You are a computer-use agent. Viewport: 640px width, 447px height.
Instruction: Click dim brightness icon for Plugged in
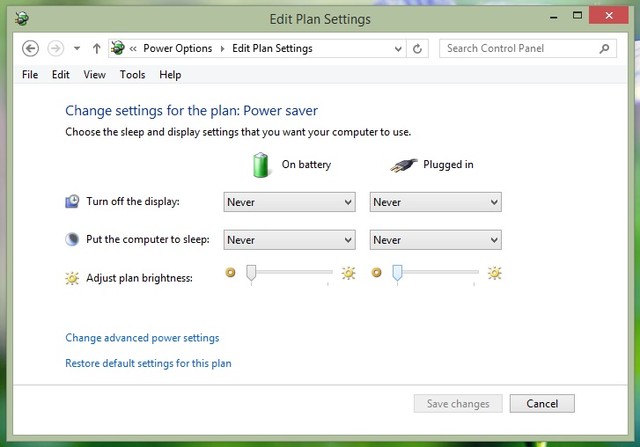(x=376, y=272)
